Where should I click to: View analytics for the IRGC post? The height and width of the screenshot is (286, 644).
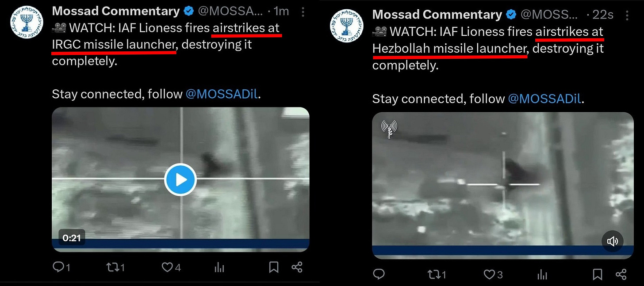tap(219, 267)
